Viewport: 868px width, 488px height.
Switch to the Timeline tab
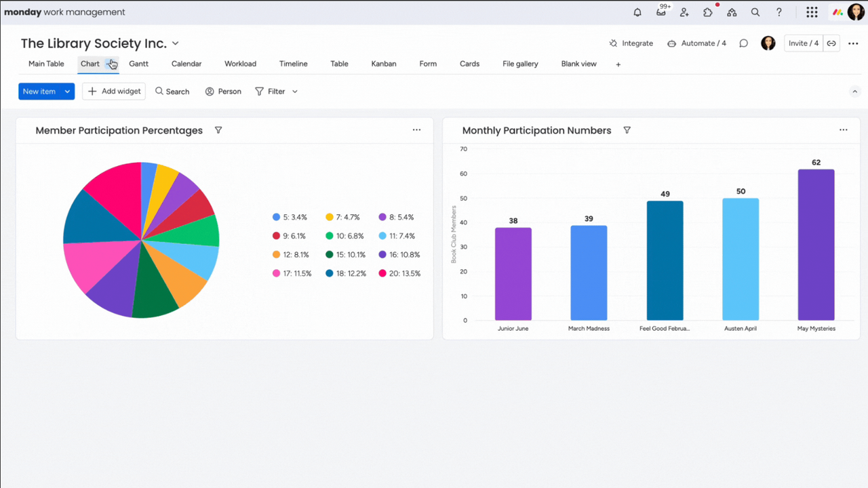coord(293,64)
